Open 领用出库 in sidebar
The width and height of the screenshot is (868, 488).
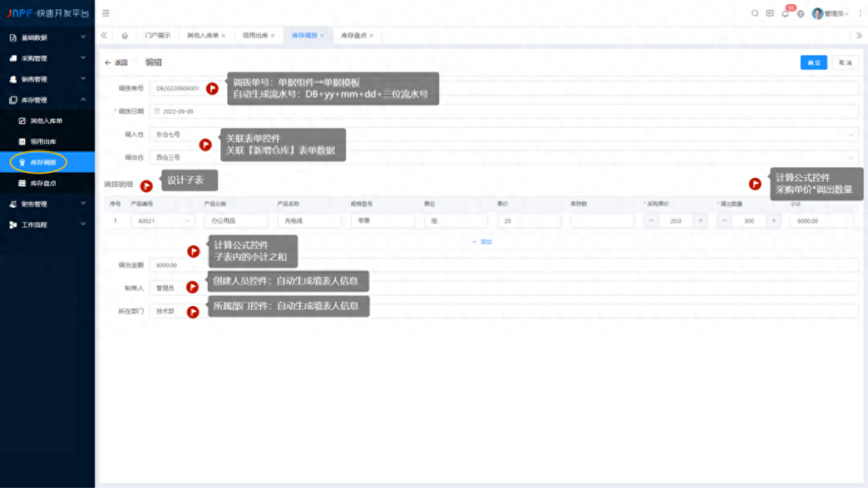click(x=47, y=141)
